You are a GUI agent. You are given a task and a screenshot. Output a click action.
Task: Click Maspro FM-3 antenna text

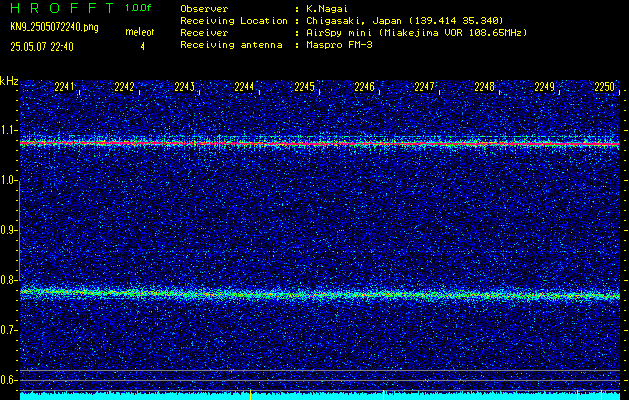[339, 45]
